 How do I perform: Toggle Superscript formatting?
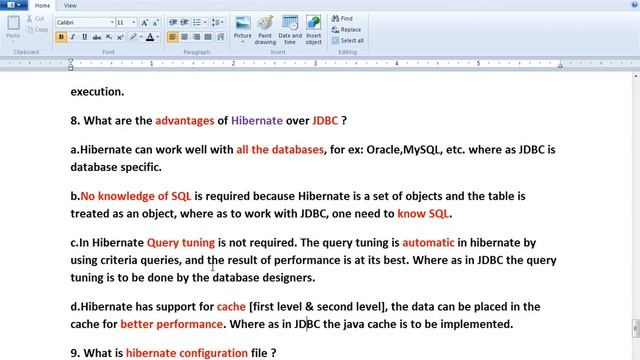pos(120,37)
